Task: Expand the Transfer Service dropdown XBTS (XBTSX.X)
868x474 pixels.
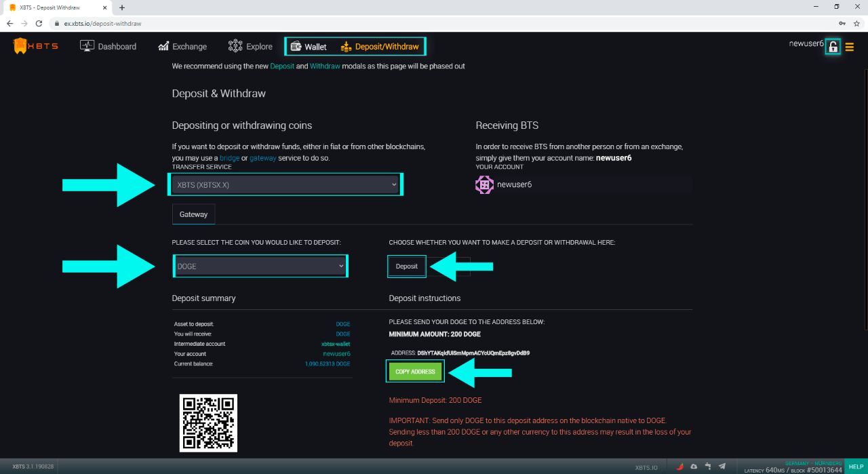Action: click(x=285, y=184)
